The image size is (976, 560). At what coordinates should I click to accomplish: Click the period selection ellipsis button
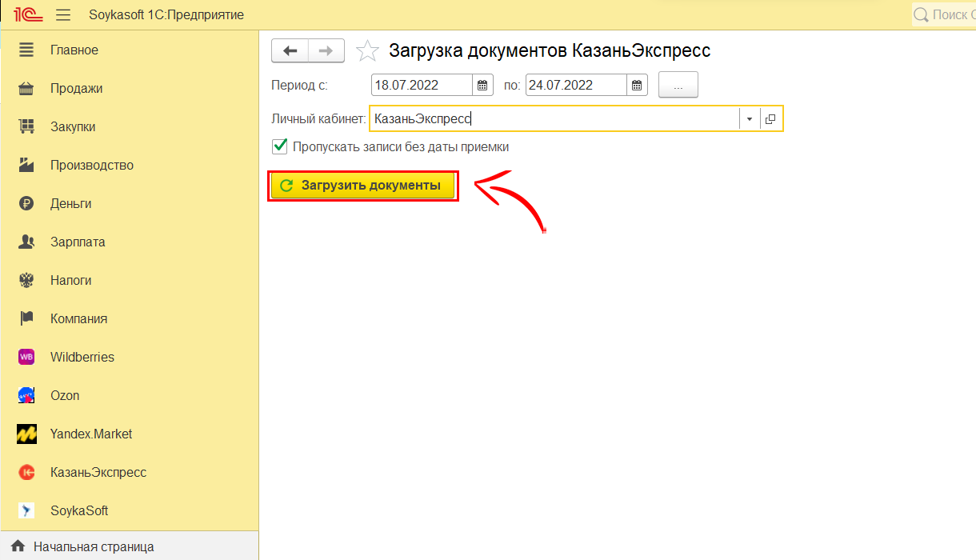[678, 85]
